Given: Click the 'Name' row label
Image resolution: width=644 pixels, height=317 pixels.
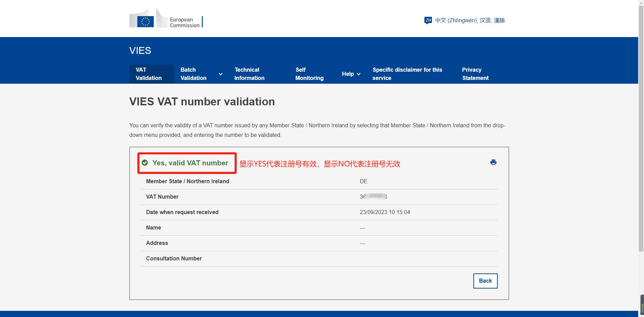Looking at the screenshot, I should click(x=153, y=227).
